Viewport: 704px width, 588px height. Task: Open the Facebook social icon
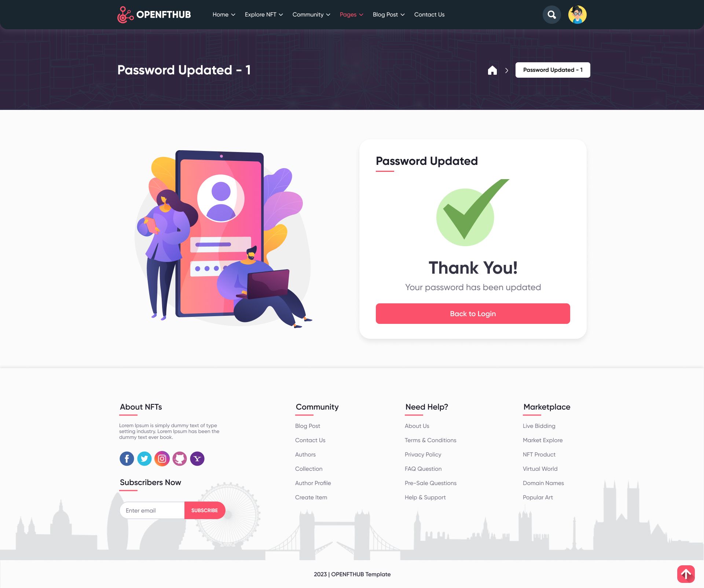127,459
